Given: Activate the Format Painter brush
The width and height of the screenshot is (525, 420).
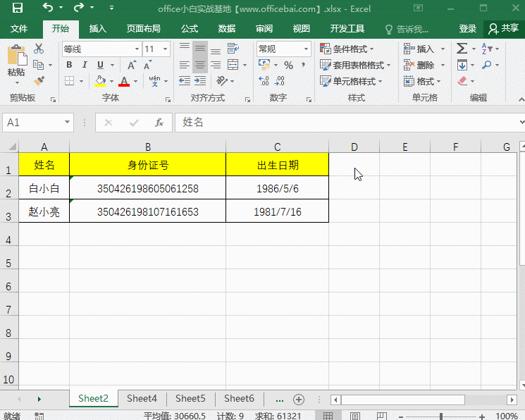Looking at the screenshot, I should tap(39, 81).
